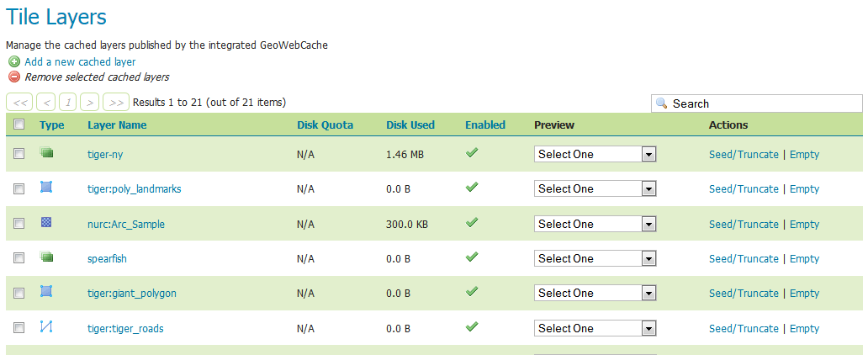The image size is (868, 355).
Task: Tick the checkbox for tiger-ny row
Action: (x=19, y=154)
